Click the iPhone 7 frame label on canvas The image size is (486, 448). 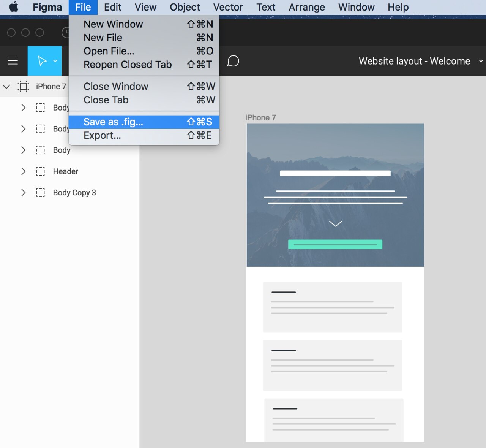260,118
